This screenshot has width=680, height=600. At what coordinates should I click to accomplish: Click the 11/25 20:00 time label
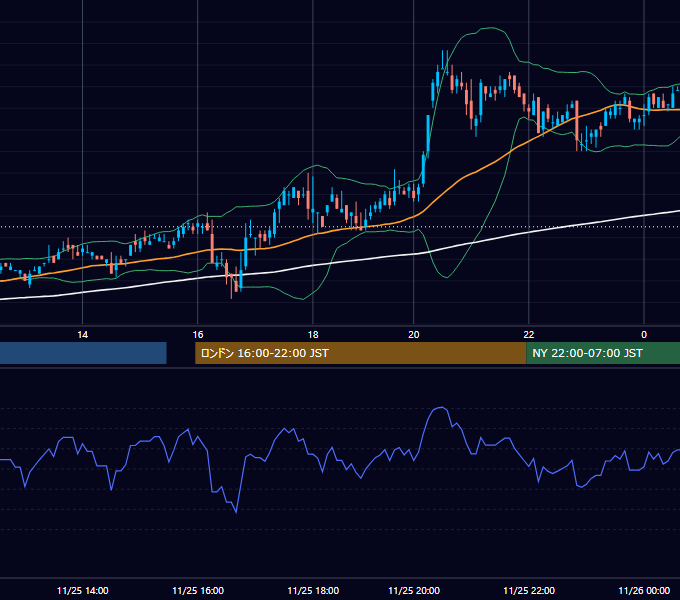(x=414, y=590)
